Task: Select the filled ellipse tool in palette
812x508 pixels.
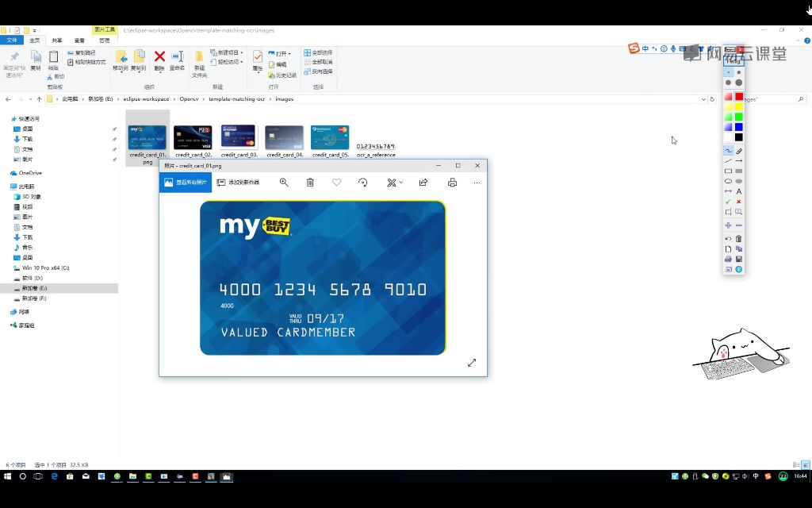Action: tap(739, 181)
